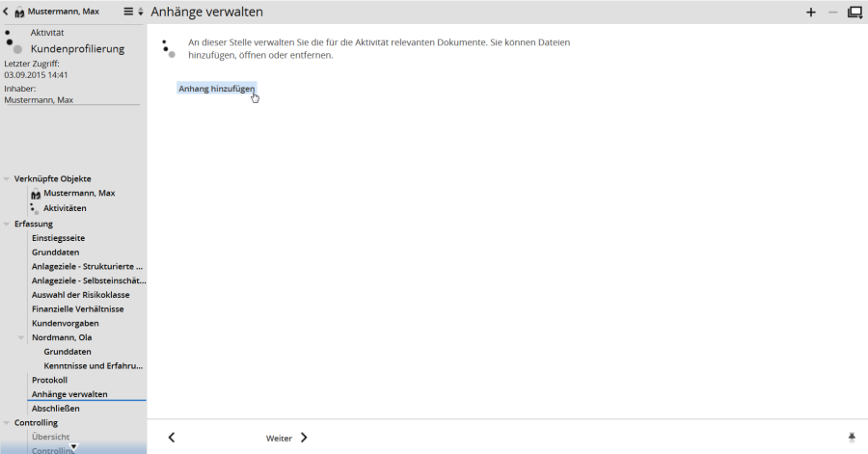Open the window switcher icon at top right
Viewport: 868px width, 454px height.
click(x=854, y=13)
